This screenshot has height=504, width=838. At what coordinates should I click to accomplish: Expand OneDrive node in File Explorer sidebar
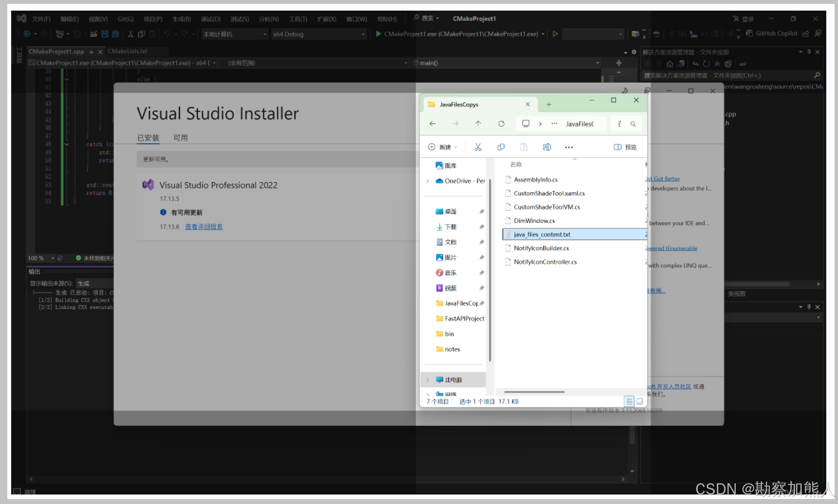click(x=428, y=181)
